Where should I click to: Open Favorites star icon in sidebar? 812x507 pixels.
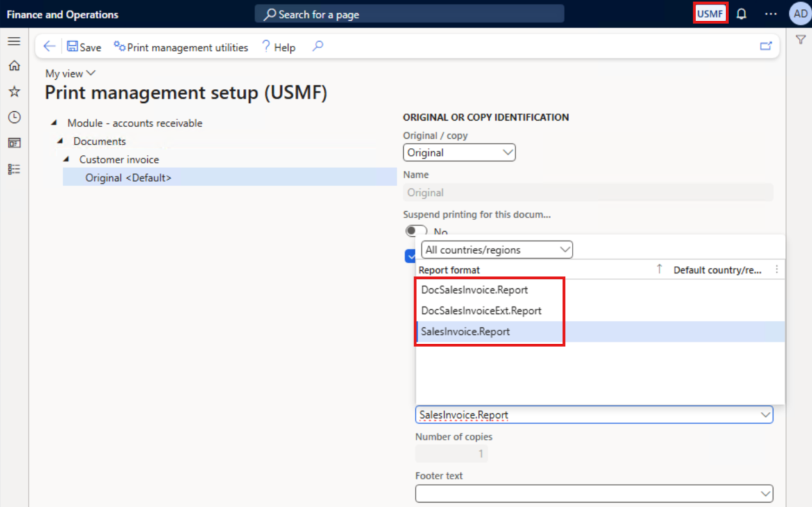click(14, 92)
